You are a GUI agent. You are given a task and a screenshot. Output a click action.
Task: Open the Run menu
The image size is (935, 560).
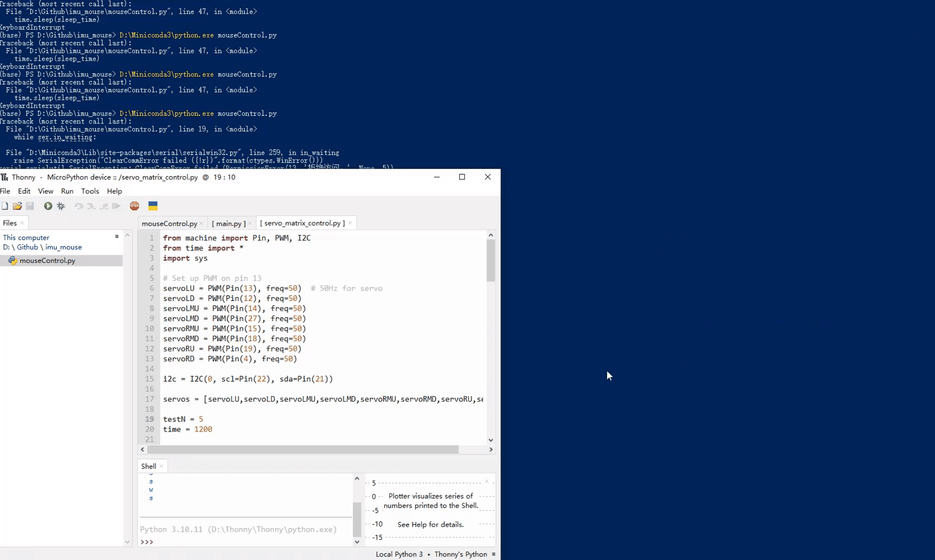click(x=67, y=191)
